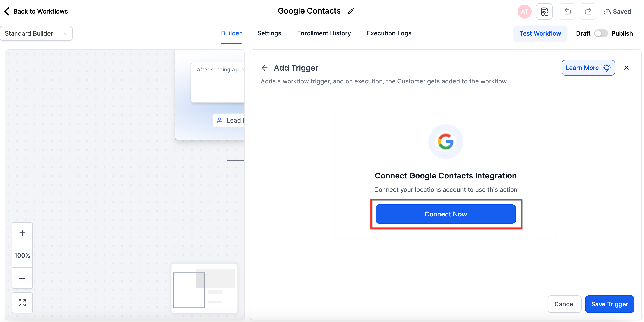Click the undo arrow icon
The image size is (644, 322).
pyautogui.click(x=567, y=12)
